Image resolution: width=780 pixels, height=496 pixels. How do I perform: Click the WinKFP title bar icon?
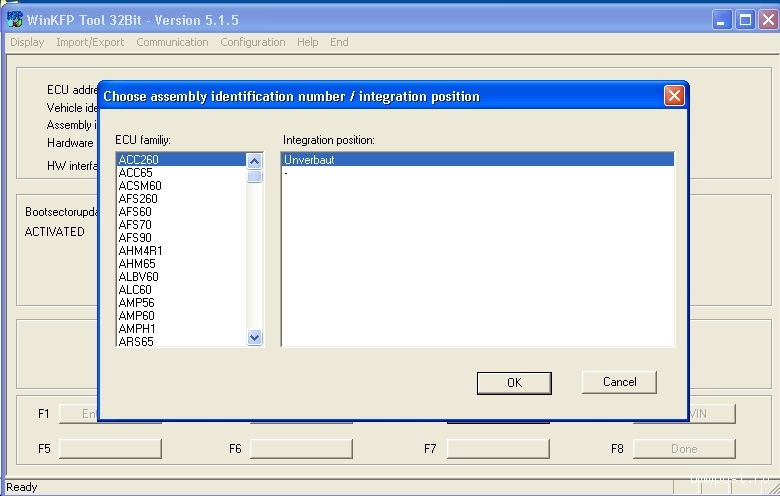click(x=15, y=19)
